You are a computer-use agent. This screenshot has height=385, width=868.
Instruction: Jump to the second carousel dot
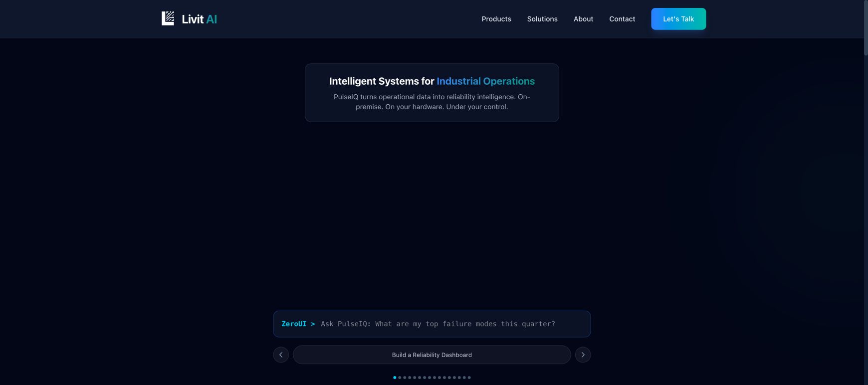coord(400,378)
